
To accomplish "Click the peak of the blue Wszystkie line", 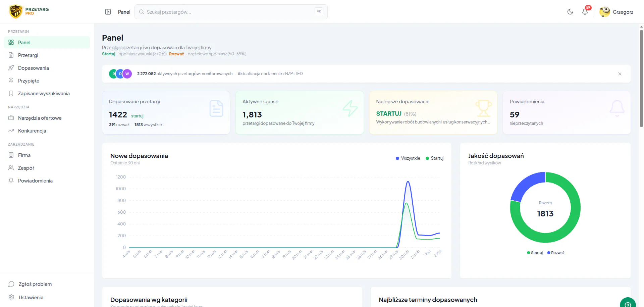I will [408, 182].
